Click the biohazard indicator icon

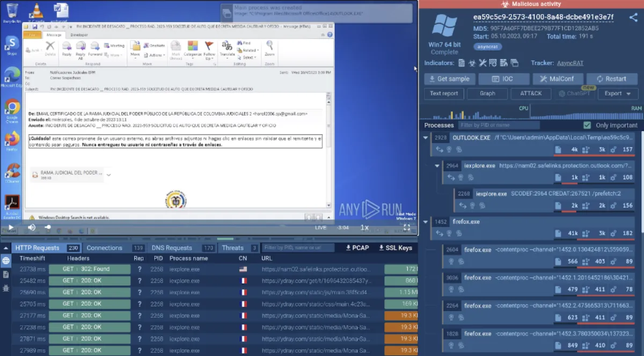[x=472, y=63]
